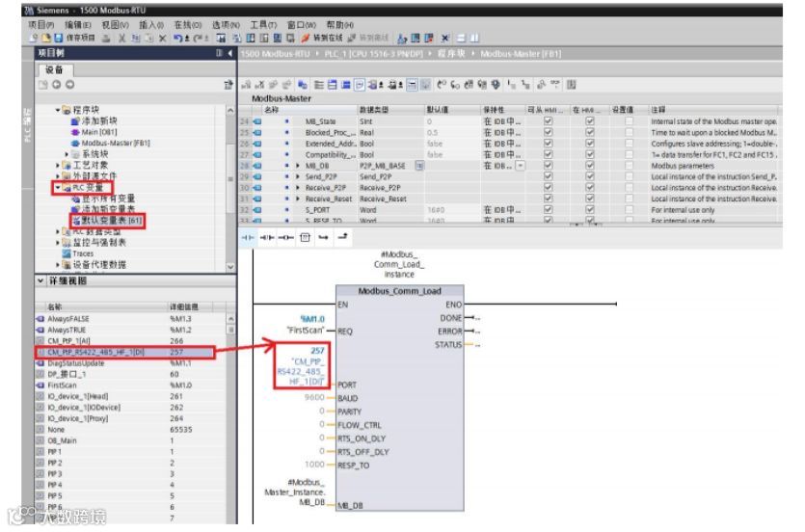Toggle setpoint checkbox for MB_State row
Image resolution: width=805 pixels, height=532 pixels.
629,121
